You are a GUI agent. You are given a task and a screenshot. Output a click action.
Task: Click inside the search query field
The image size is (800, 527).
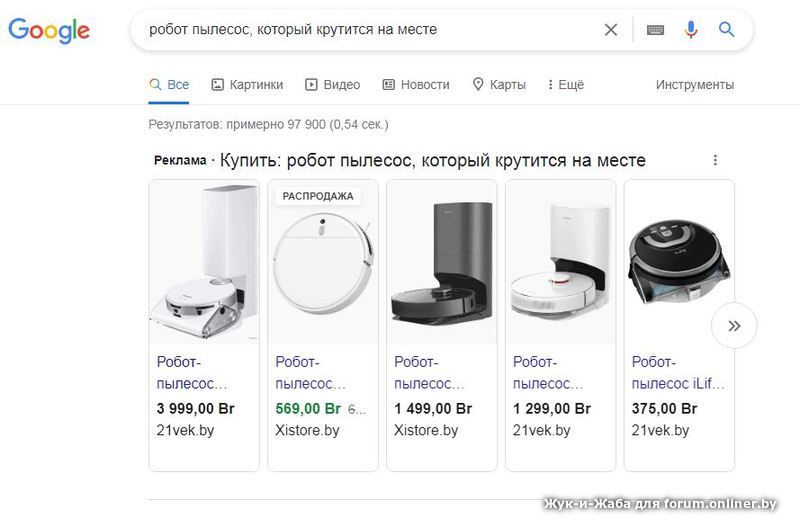pos(370,30)
